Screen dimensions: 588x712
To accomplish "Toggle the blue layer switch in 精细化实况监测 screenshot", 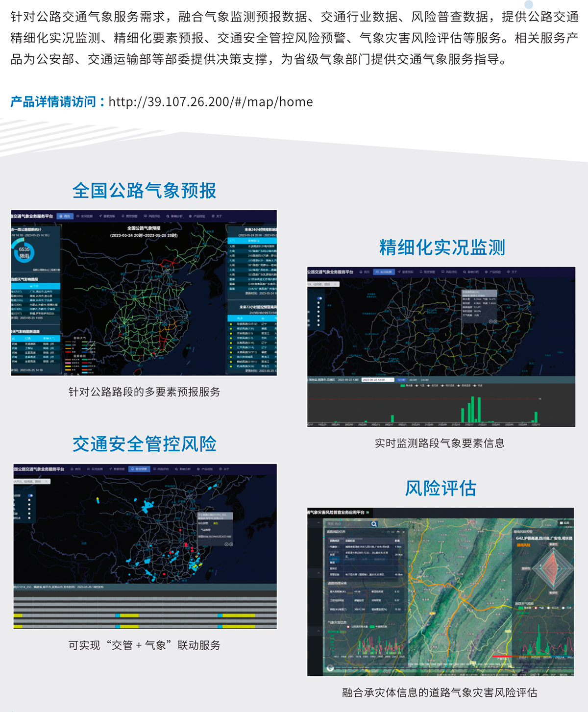I will (x=319, y=298).
